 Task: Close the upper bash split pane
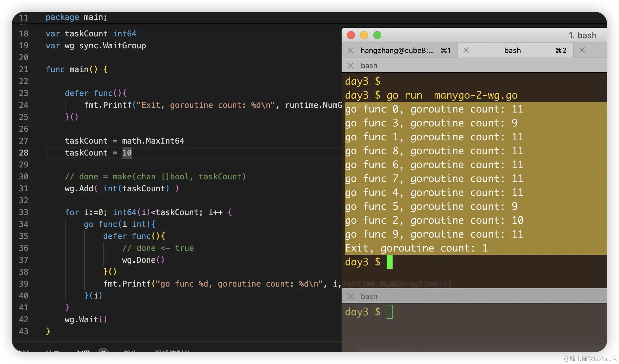tap(350, 66)
